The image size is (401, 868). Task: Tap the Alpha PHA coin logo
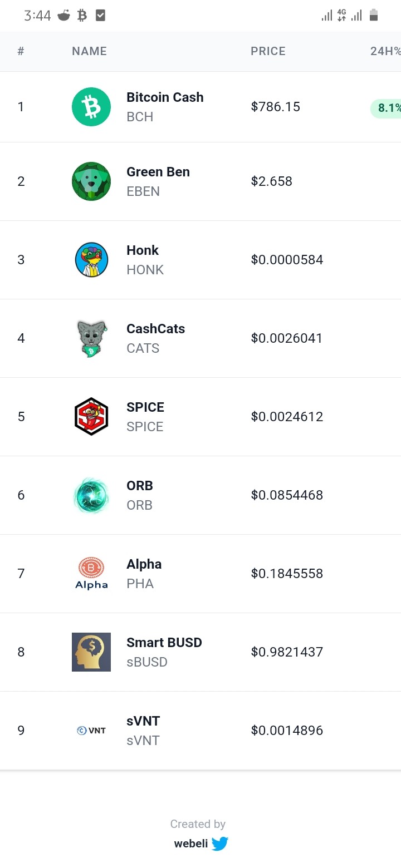[x=91, y=574]
